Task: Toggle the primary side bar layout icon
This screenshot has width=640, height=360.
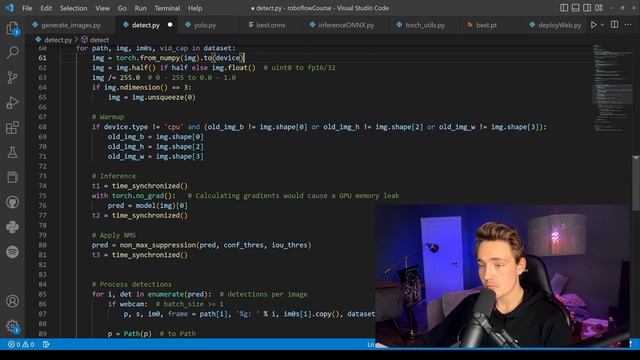Action: pyautogui.click(x=564, y=8)
